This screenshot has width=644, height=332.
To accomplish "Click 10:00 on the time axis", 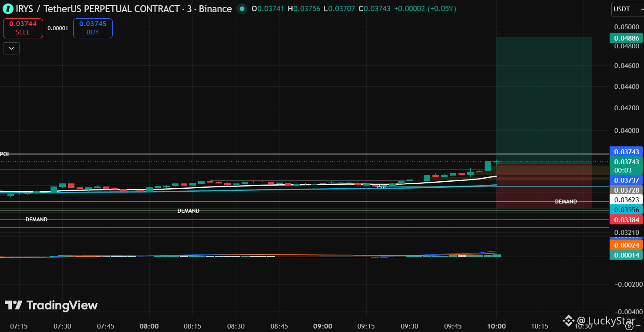I will pyautogui.click(x=496, y=326).
